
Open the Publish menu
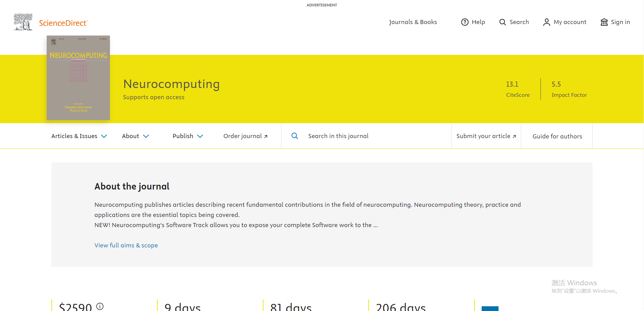[183, 136]
